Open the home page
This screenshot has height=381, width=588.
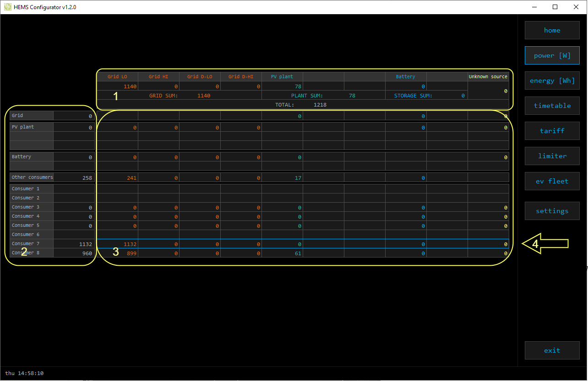point(552,30)
